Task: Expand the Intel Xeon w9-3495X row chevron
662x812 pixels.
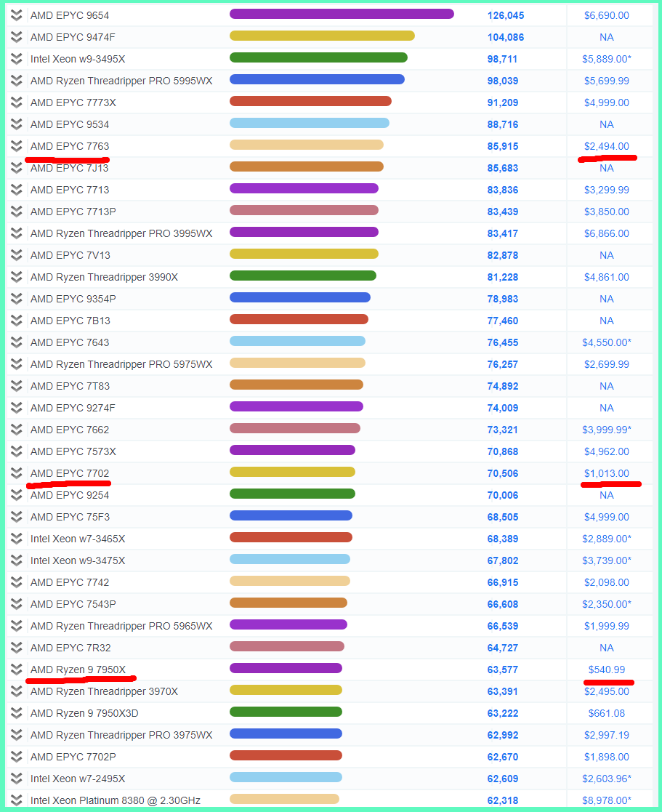Action: (17, 59)
